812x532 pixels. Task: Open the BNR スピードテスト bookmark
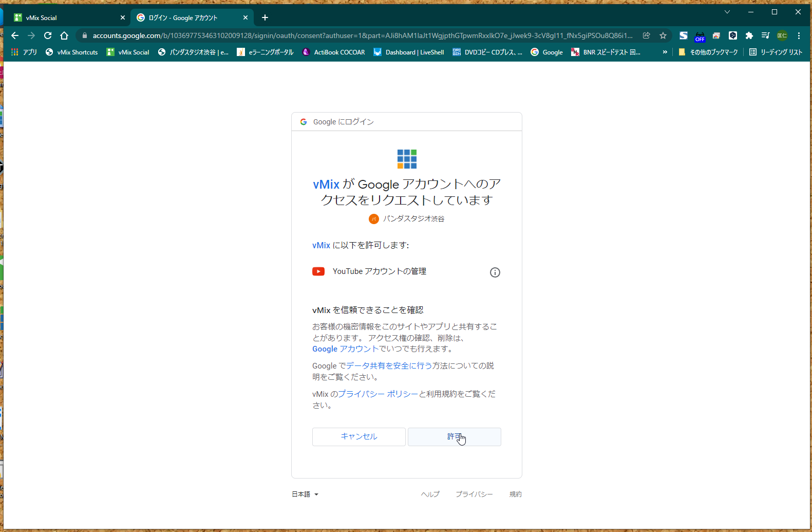coord(606,52)
